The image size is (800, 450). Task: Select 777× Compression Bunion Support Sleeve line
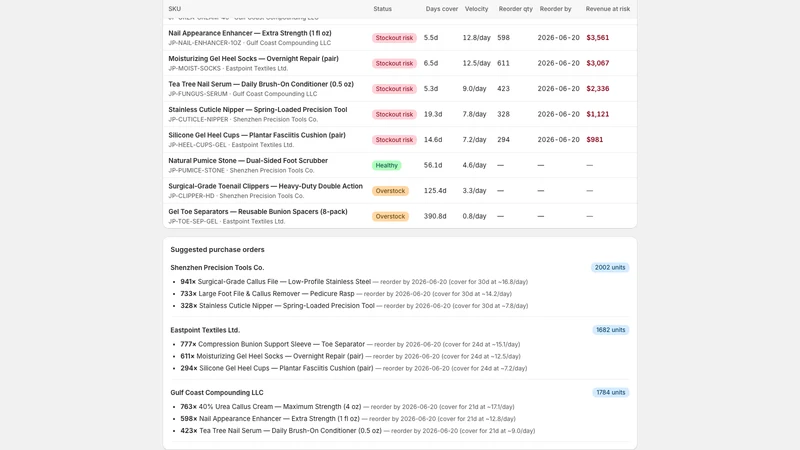click(350, 344)
